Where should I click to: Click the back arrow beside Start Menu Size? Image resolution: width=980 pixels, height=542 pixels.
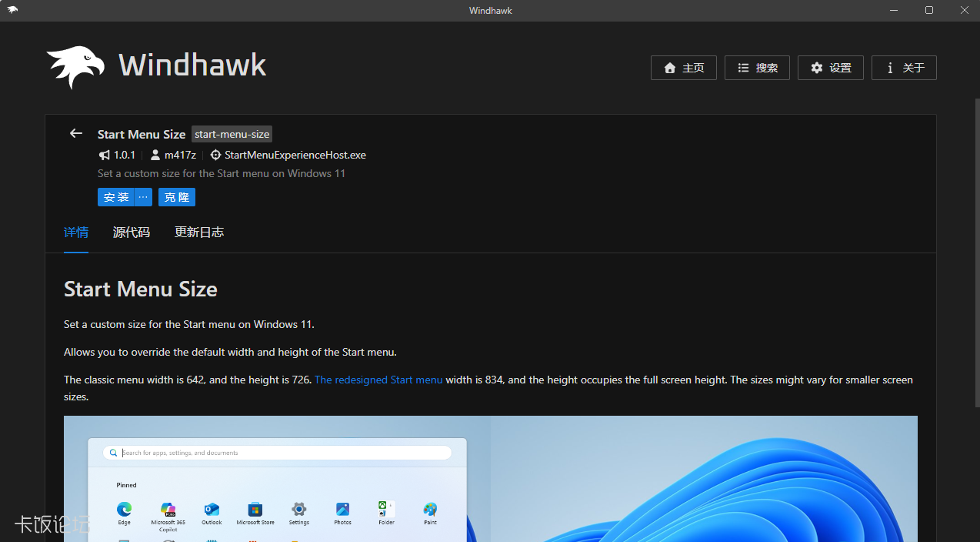point(75,133)
